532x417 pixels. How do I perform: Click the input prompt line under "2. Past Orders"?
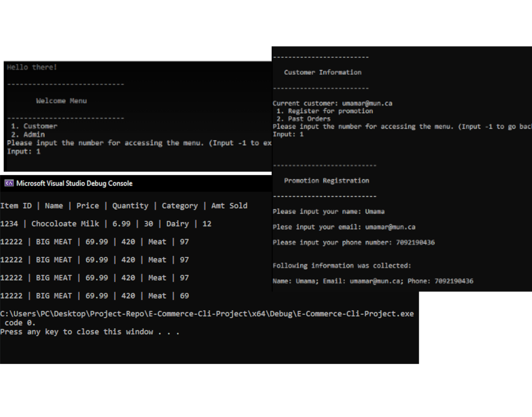click(402, 127)
